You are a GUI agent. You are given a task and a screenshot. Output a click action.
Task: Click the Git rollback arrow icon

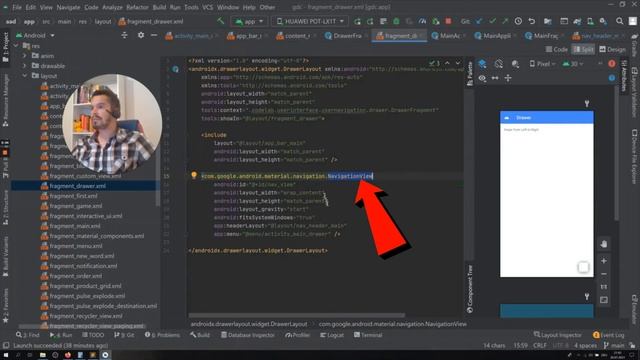pyautogui.click(x=531, y=21)
